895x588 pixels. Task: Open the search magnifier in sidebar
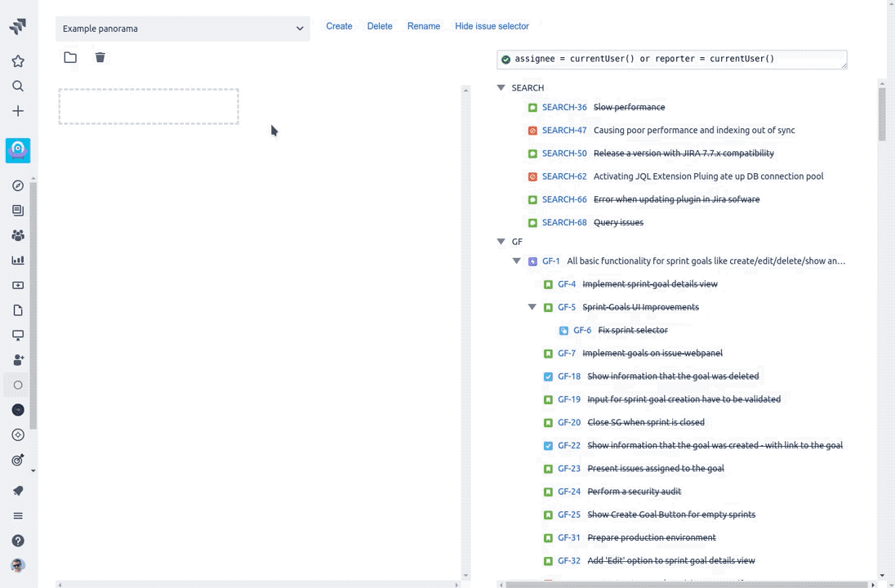click(x=18, y=86)
